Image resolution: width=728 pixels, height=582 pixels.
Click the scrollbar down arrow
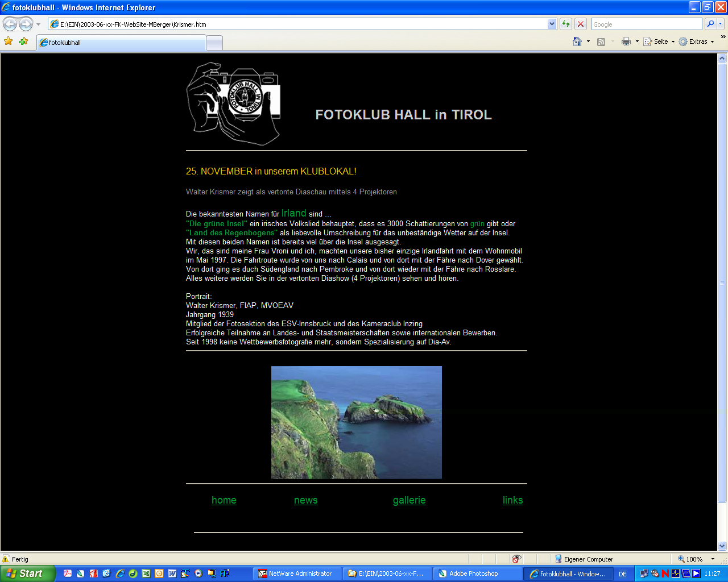tap(722, 546)
